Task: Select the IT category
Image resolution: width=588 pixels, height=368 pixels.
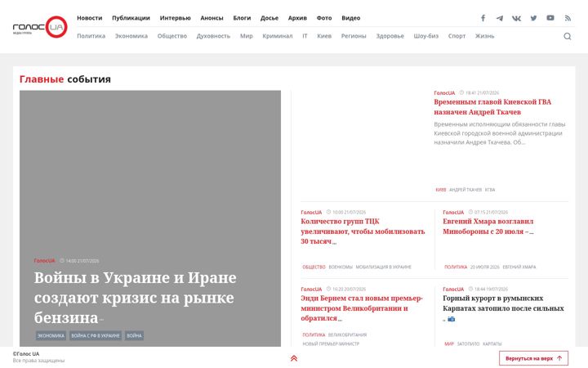Action: click(305, 36)
